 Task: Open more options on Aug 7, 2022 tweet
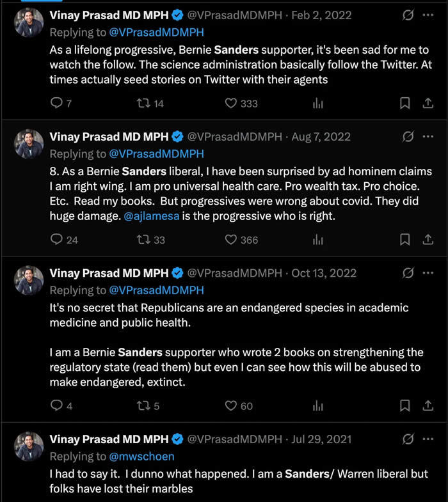click(428, 136)
